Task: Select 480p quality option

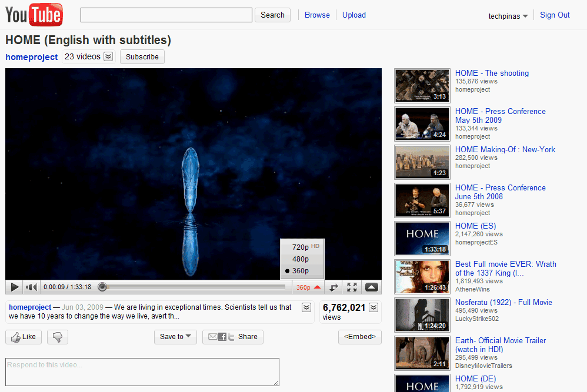Action: [302, 259]
